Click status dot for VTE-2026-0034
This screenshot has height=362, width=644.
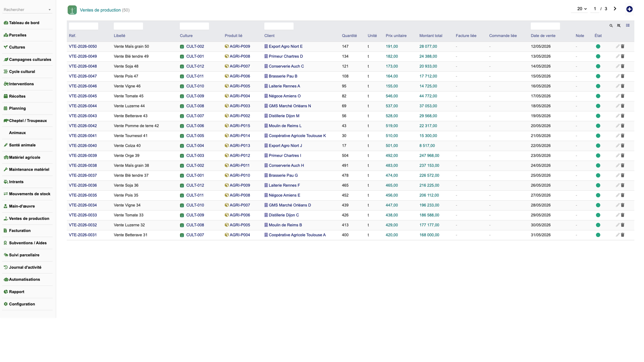[x=598, y=205]
